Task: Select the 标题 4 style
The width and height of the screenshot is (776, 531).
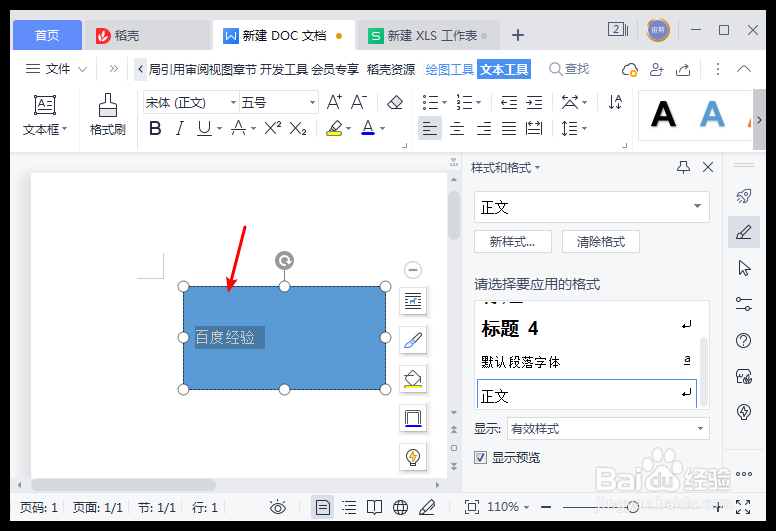Action: [x=587, y=328]
